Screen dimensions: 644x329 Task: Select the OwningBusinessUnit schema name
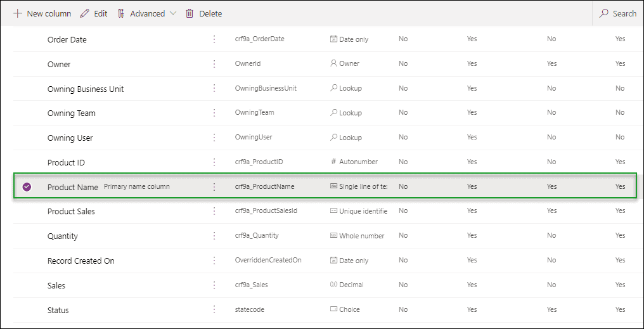[x=266, y=88]
